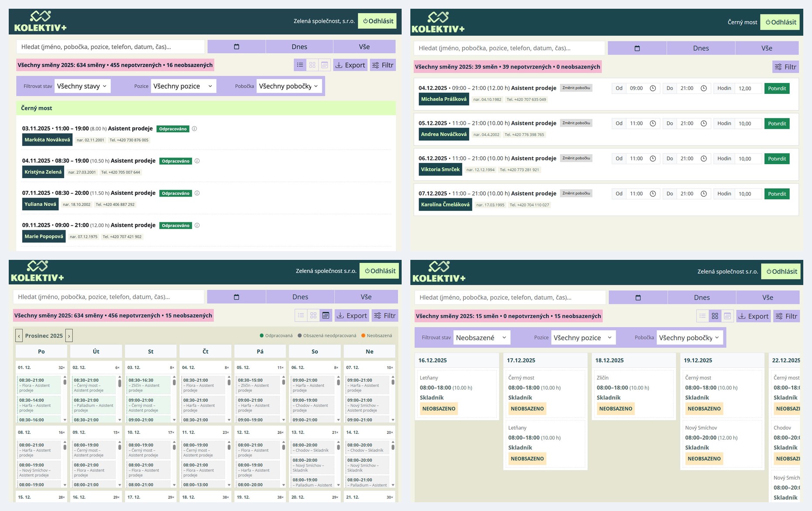Select Vše tab in the 39 směn panel
This screenshot has height=511, width=812.
(x=767, y=48)
